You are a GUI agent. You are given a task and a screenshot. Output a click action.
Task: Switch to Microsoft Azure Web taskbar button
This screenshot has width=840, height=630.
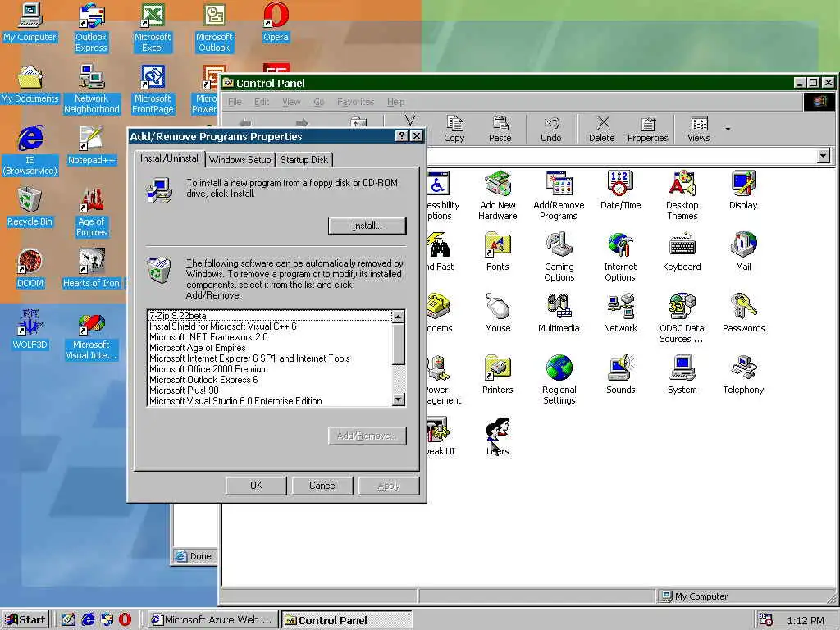pyautogui.click(x=212, y=620)
